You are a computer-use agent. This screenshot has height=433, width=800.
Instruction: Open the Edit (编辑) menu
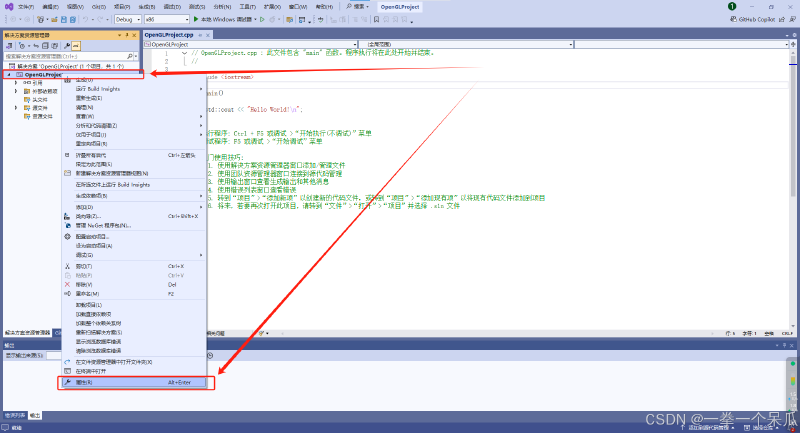(x=50, y=7)
